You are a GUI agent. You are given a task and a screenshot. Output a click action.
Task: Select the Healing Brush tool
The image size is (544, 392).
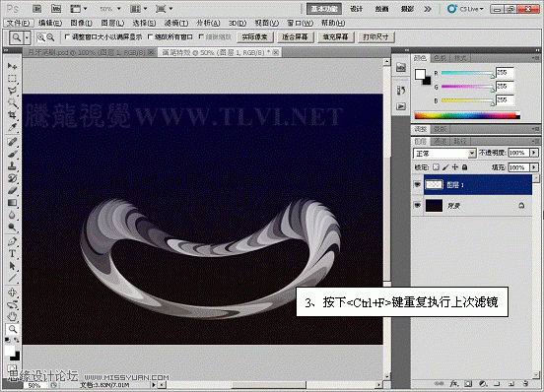click(12, 142)
